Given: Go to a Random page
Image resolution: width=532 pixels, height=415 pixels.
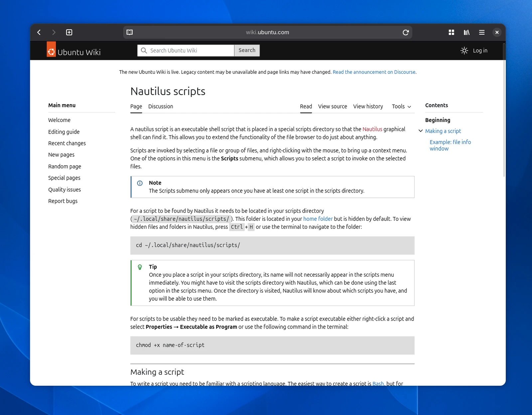Looking at the screenshot, I should click(65, 166).
